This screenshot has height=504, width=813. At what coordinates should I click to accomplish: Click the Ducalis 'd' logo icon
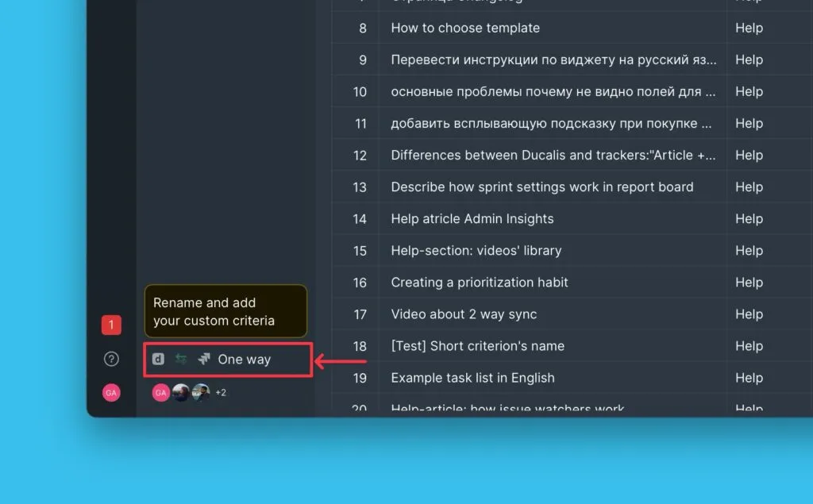[x=158, y=360]
